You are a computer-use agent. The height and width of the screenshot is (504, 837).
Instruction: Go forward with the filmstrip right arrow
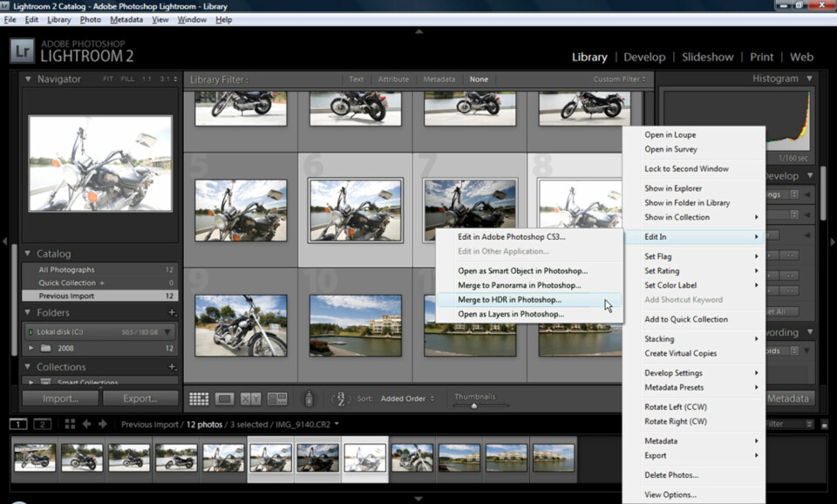coord(103,424)
